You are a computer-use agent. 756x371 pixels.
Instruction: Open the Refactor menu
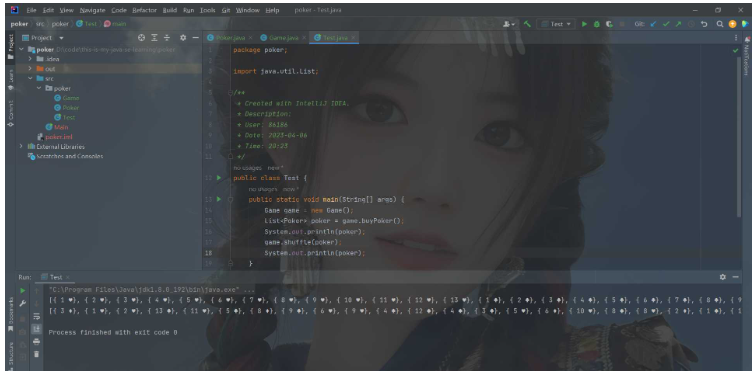point(145,10)
